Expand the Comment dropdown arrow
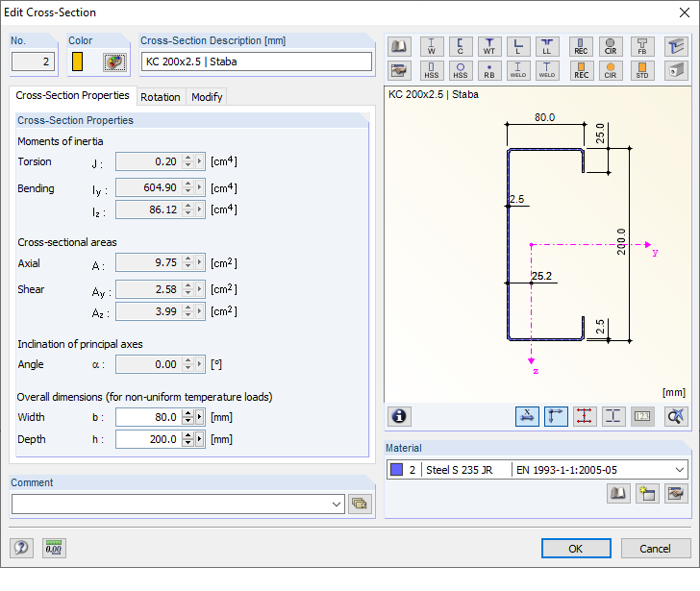The width and height of the screenshot is (700, 591). [337, 504]
